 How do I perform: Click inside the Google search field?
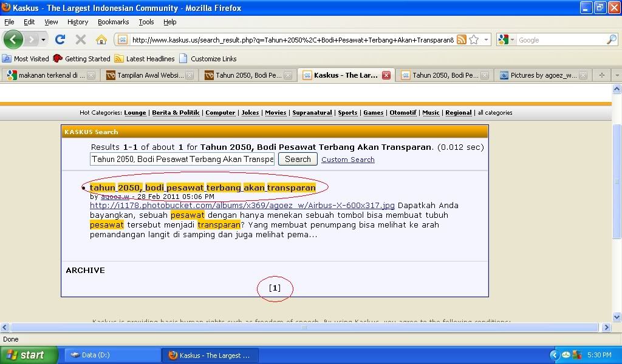click(561, 40)
